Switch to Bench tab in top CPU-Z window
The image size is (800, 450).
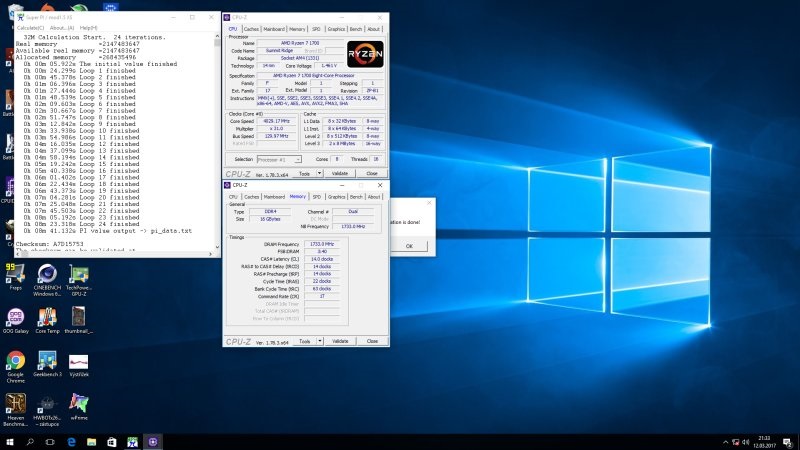pos(356,29)
